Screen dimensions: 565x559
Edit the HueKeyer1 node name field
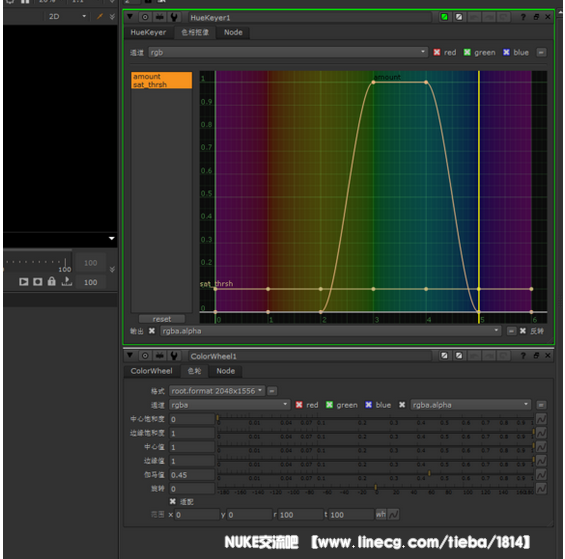coord(310,17)
